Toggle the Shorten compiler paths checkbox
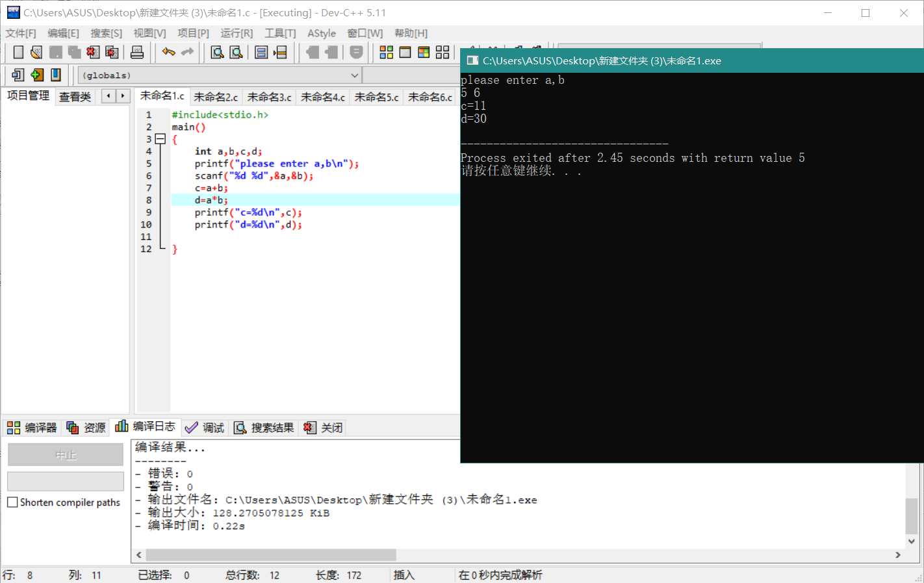 12,502
